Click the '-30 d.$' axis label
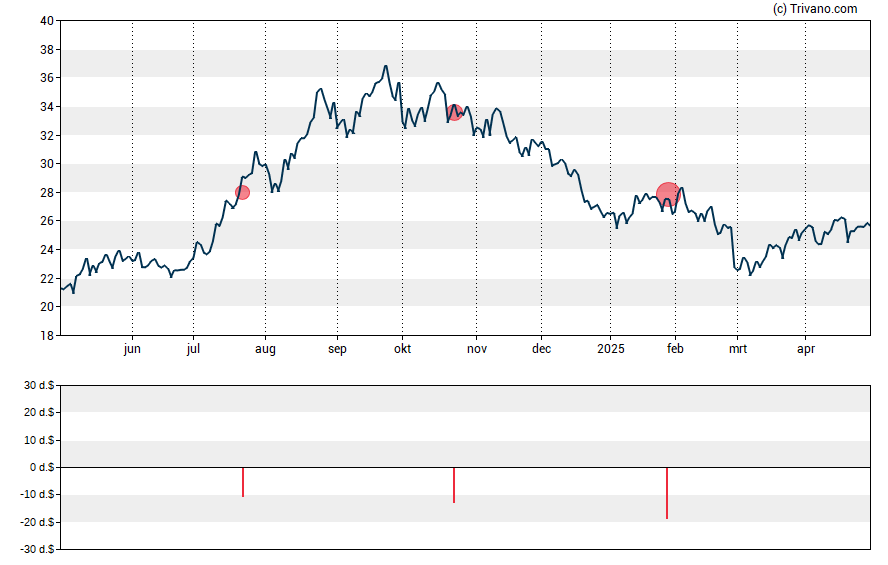The image size is (888, 565). click(37, 550)
